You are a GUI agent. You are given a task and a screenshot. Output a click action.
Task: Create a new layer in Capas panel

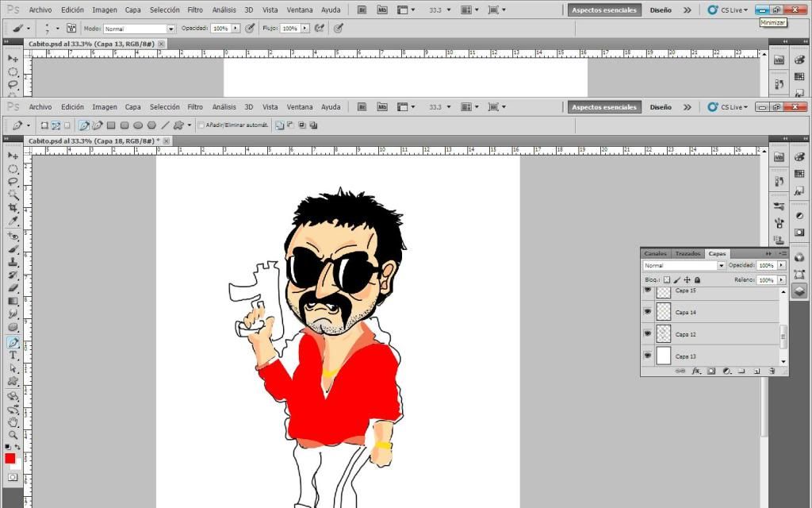click(756, 371)
